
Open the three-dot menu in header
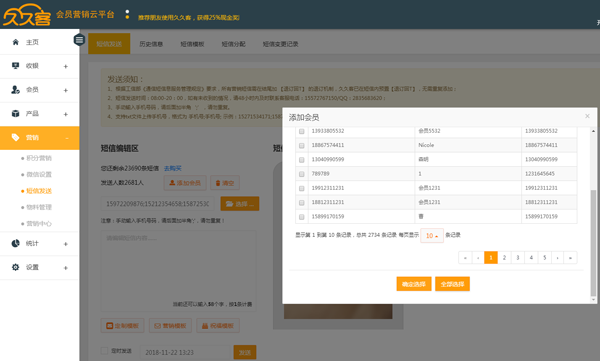pos(127,15)
